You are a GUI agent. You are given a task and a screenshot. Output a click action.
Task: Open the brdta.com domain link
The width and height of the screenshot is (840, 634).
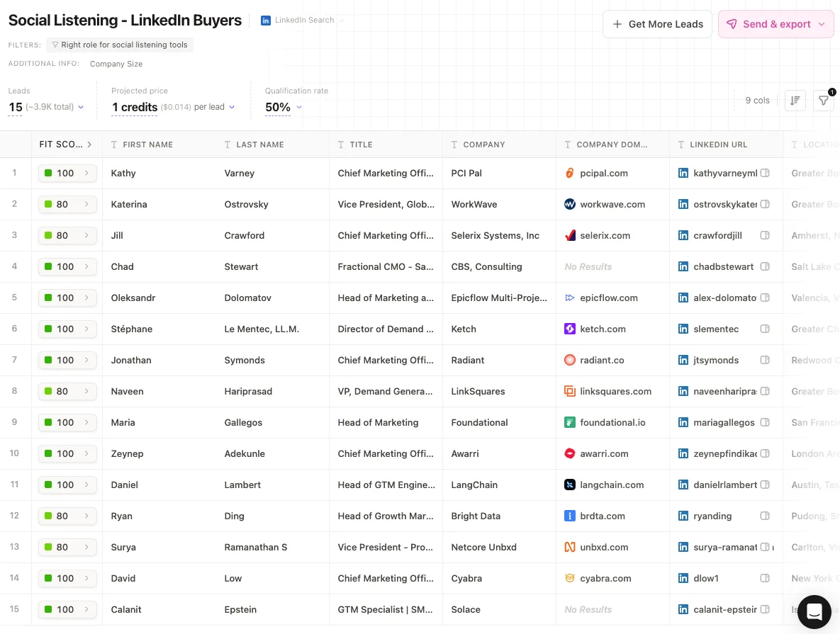click(x=603, y=516)
